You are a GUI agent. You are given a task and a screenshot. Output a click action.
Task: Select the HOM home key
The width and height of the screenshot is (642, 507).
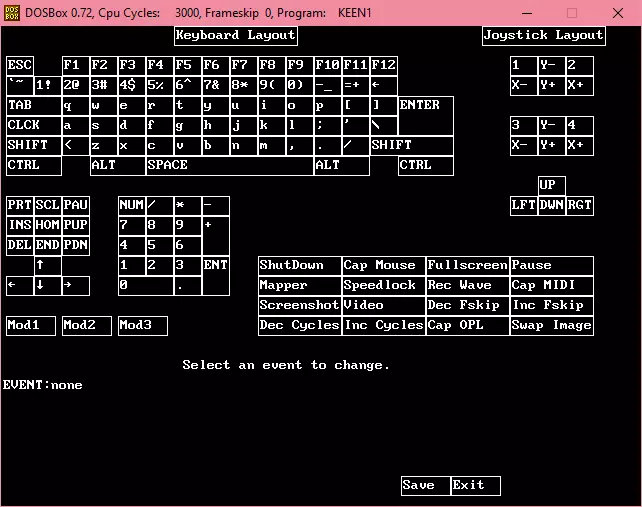point(47,225)
